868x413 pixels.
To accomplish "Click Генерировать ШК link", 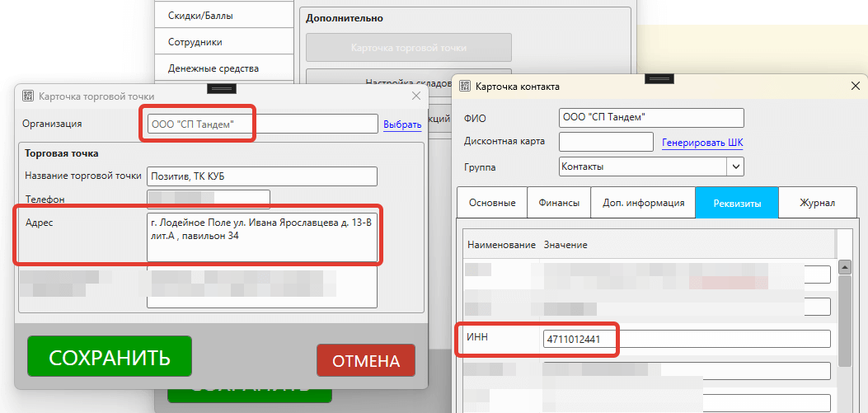I will click(x=701, y=142).
